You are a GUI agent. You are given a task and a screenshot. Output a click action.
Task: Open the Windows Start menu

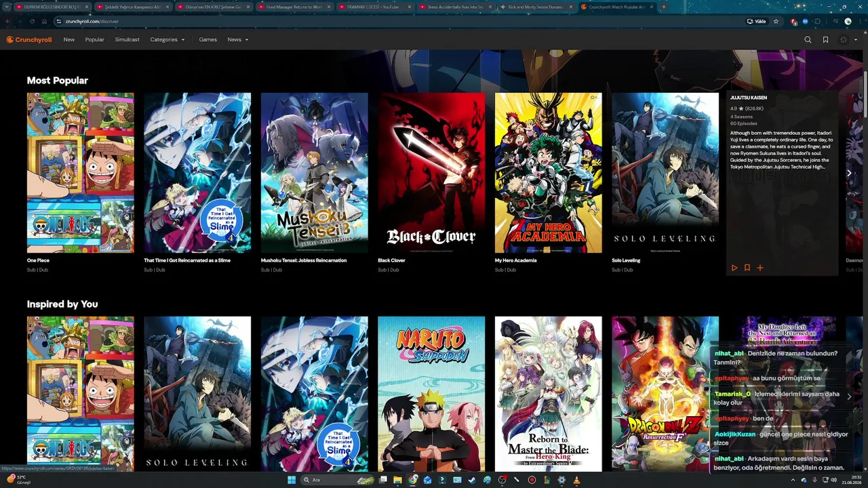[x=292, y=480]
